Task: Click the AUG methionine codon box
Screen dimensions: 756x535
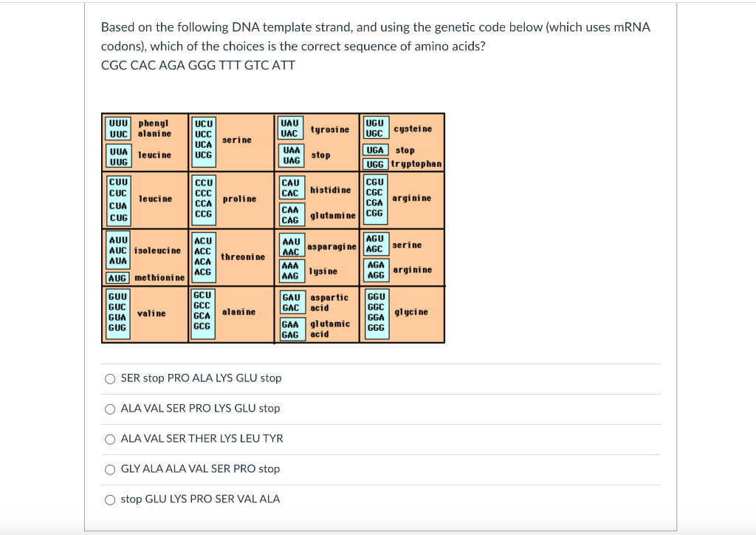Action: [117, 279]
